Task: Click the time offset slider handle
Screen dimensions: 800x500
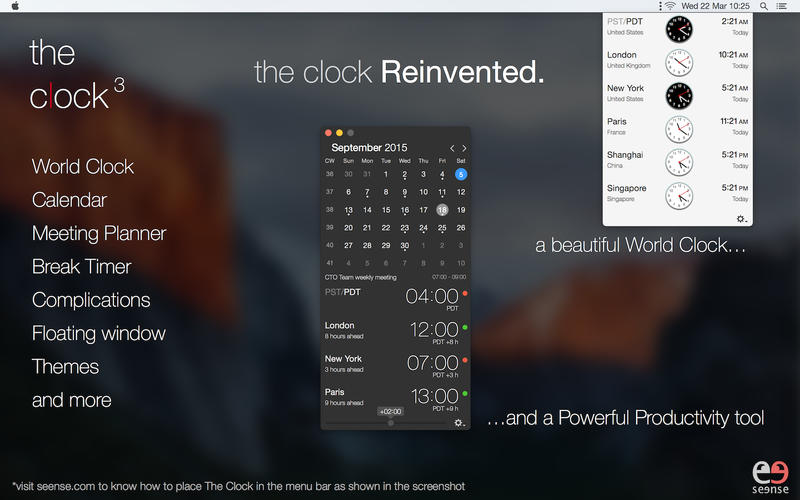Action: point(391,423)
